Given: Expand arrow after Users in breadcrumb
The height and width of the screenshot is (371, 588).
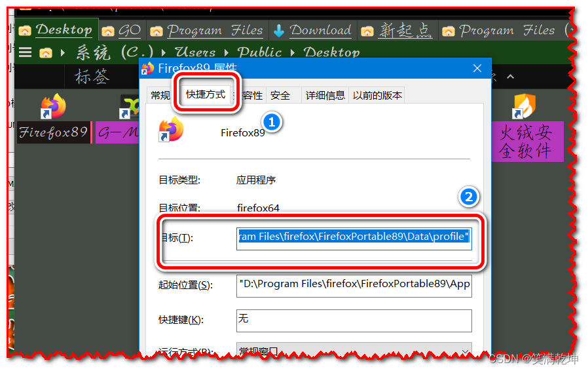Looking at the screenshot, I should pyautogui.click(x=226, y=52).
